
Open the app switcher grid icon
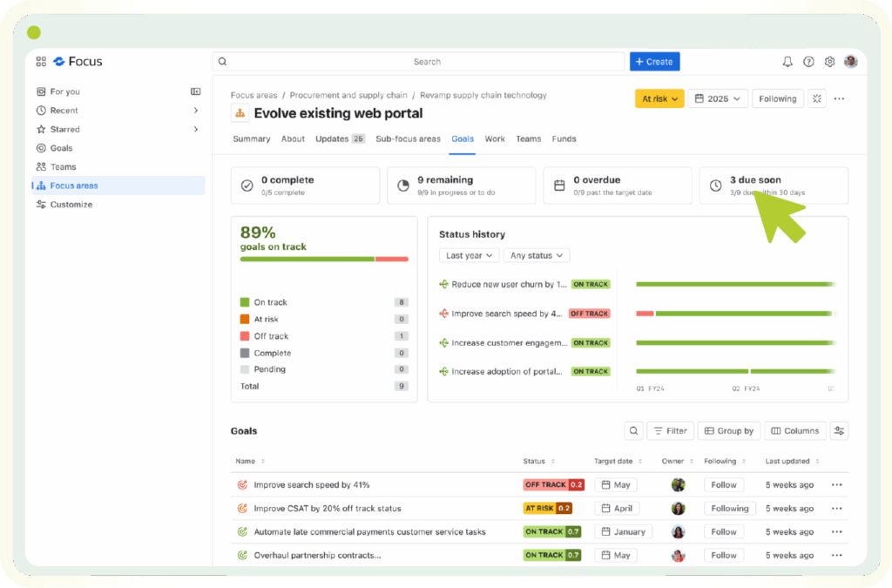[x=41, y=62]
